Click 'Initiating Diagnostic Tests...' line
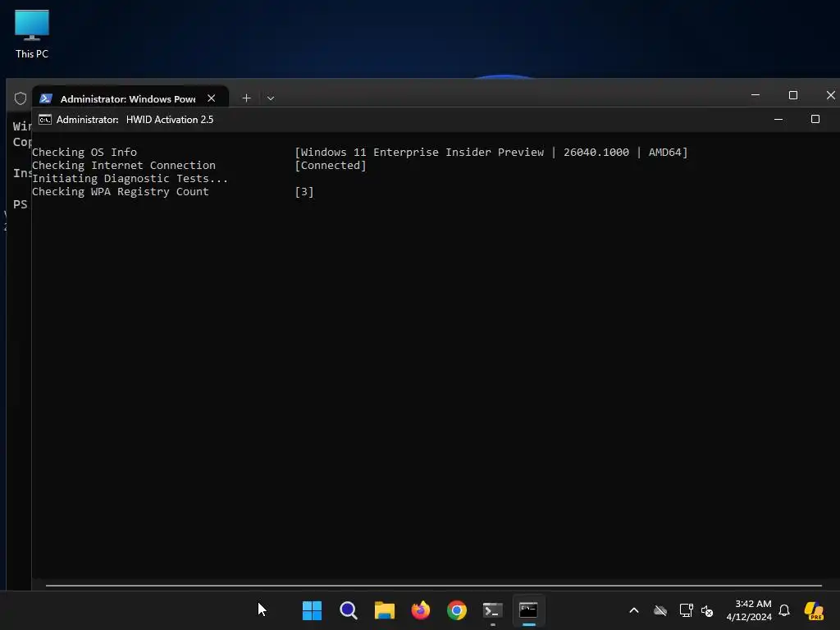This screenshot has width=840, height=630. click(130, 178)
